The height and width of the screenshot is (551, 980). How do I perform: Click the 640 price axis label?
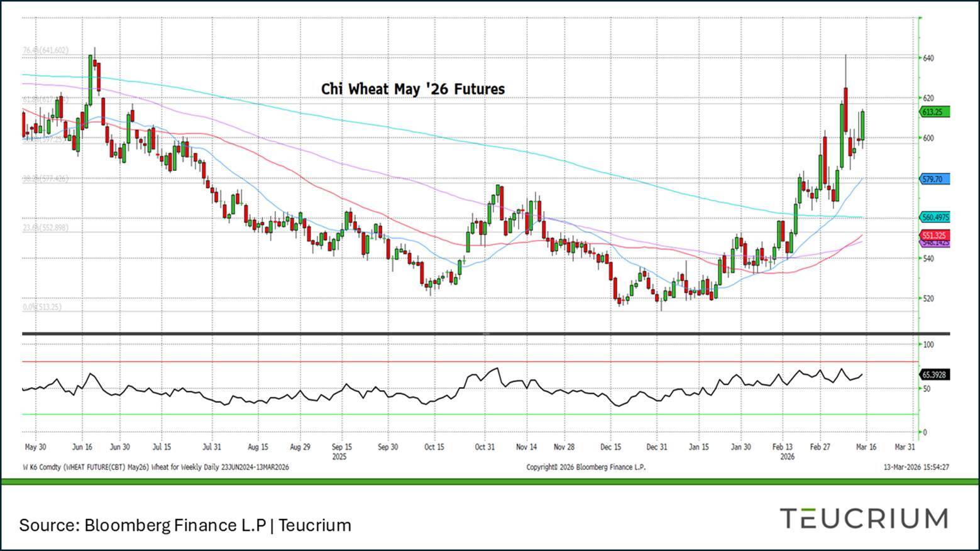(x=928, y=58)
